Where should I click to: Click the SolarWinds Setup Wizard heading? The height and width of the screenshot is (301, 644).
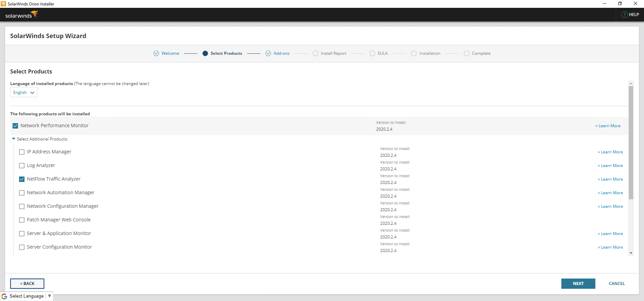(x=48, y=36)
